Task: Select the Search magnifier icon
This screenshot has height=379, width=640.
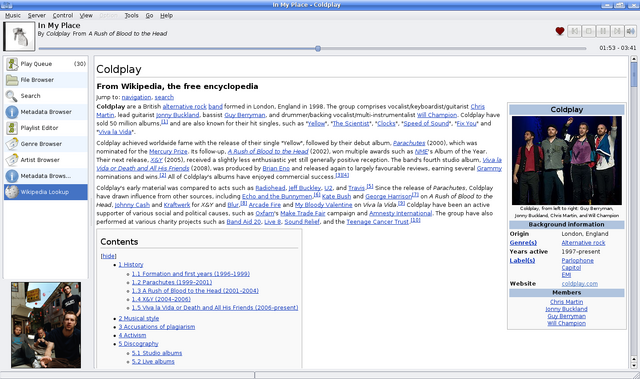Action: coord(12,96)
